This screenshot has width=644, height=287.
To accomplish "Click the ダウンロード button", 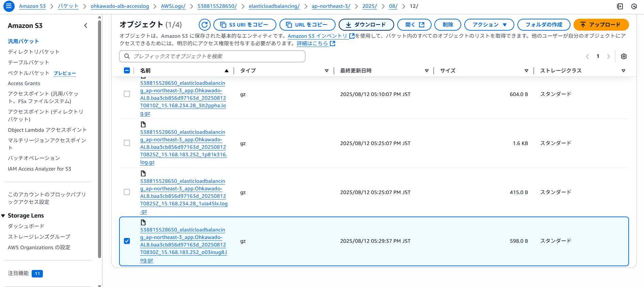I will [366, 25].
